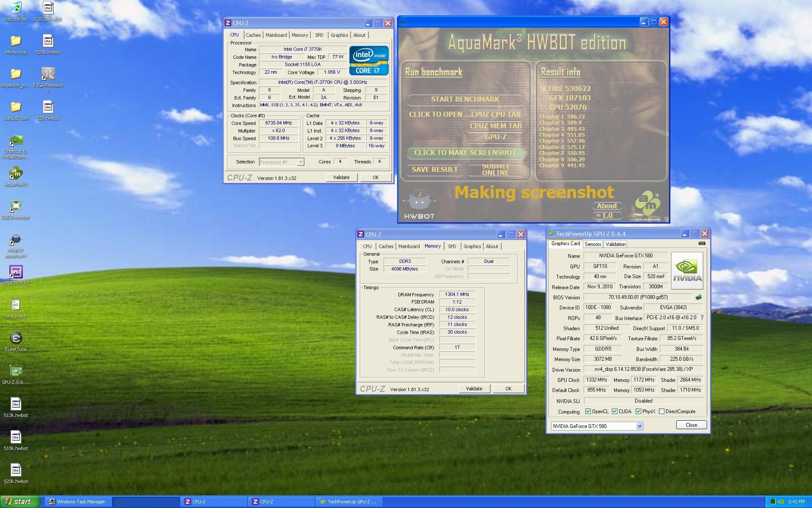Click the GPU-Z button in AquaMark
The height and width of the screenshot is (508, 812).
(x=496, y=137)
